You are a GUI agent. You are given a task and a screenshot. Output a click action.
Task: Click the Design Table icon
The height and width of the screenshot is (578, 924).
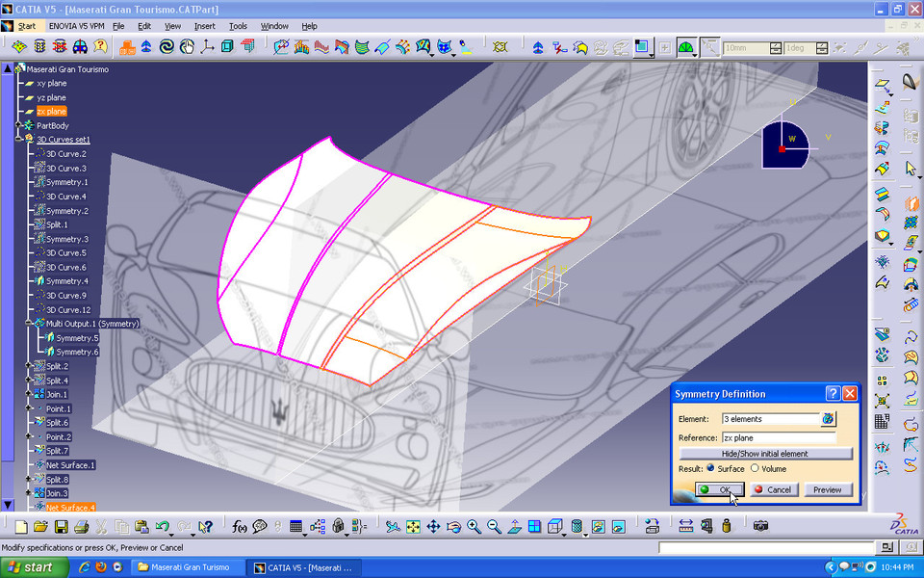coord(295,527)
